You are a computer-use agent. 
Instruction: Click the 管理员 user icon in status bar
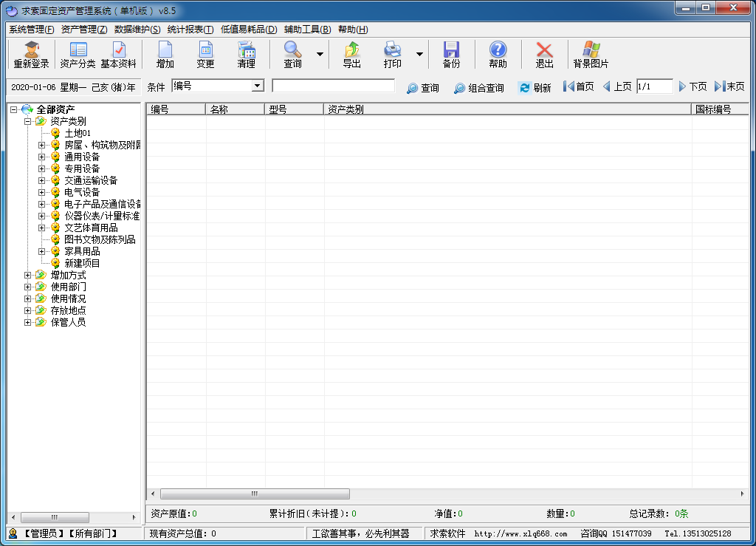coord(13,533)
